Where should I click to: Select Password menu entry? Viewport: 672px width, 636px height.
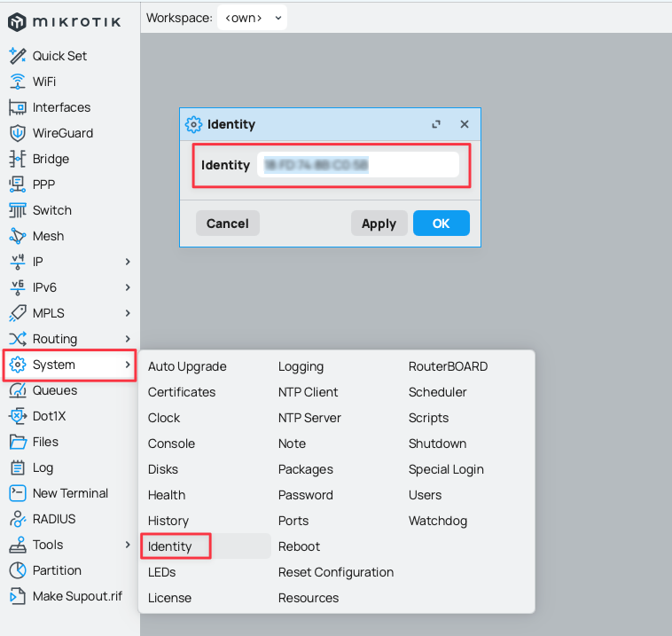306,495
